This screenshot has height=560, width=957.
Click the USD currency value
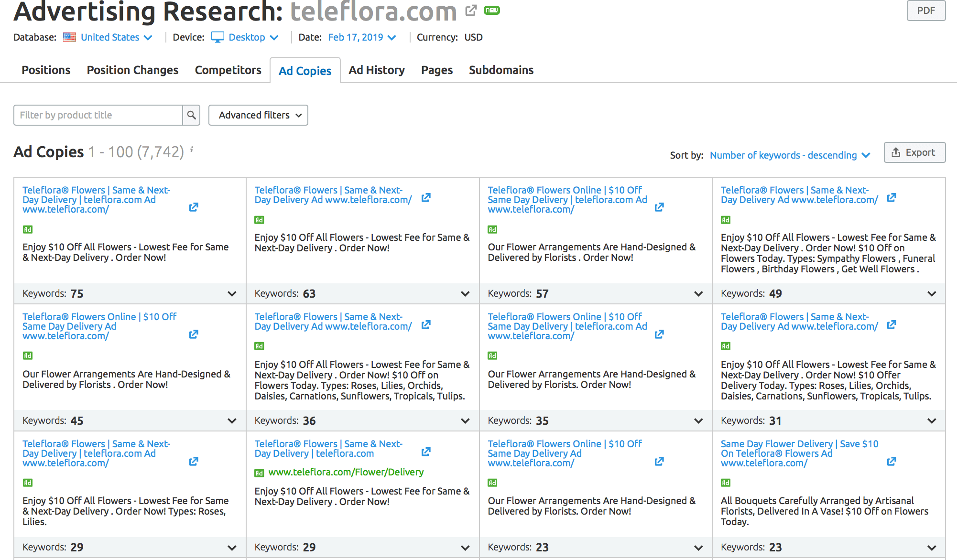pyautogui.click(x=474, y=37)
